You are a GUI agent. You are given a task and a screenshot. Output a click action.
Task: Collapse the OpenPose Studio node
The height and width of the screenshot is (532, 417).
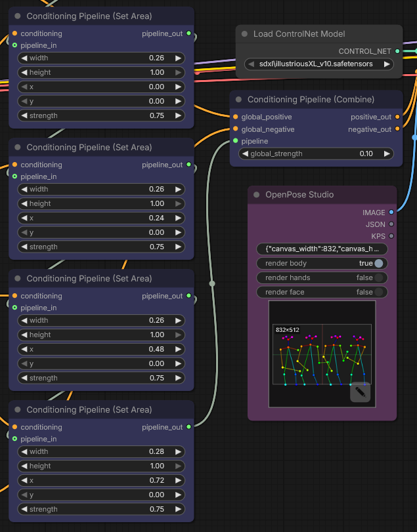pos(257,195)
